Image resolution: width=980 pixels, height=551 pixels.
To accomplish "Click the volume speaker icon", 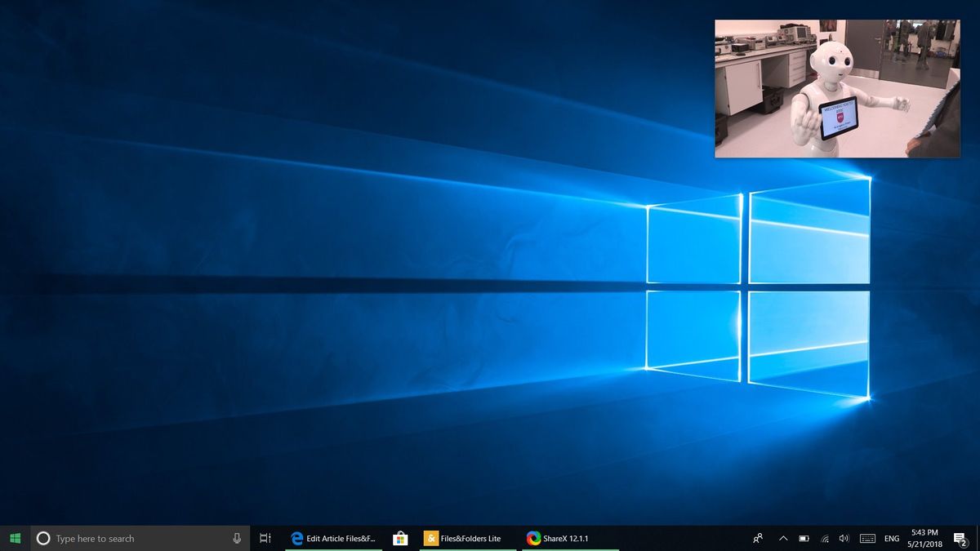I will 844,538.
